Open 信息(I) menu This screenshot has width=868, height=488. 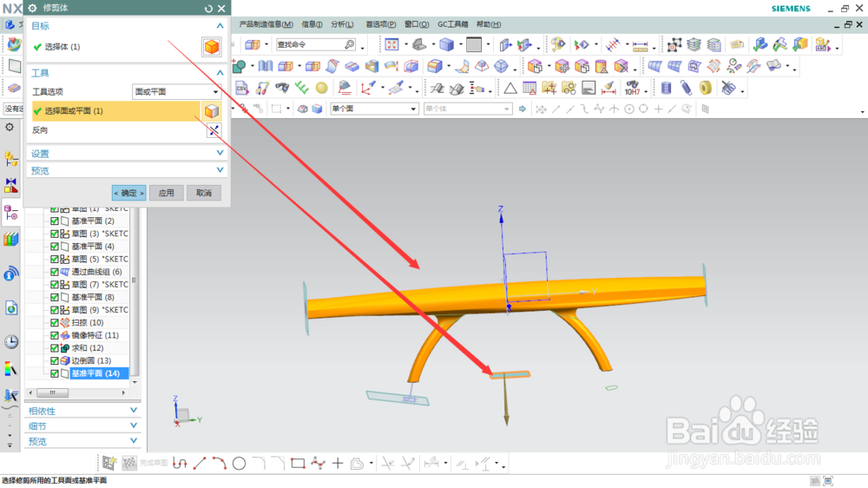pos(312,24)
